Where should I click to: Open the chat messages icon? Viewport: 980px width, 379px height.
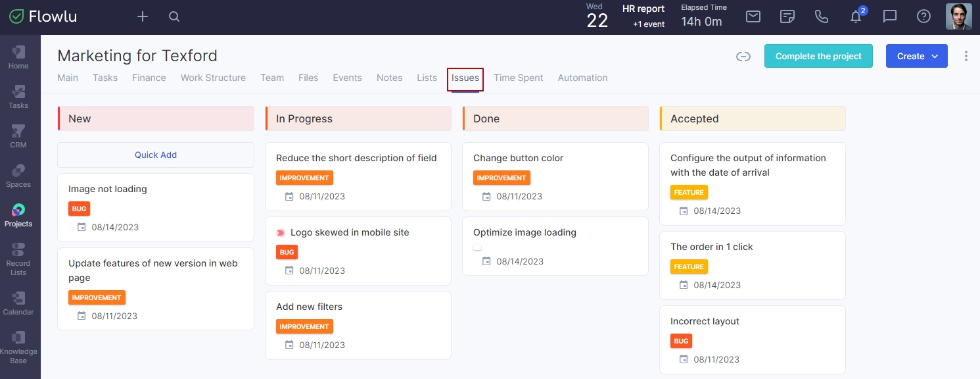(890, 16)
